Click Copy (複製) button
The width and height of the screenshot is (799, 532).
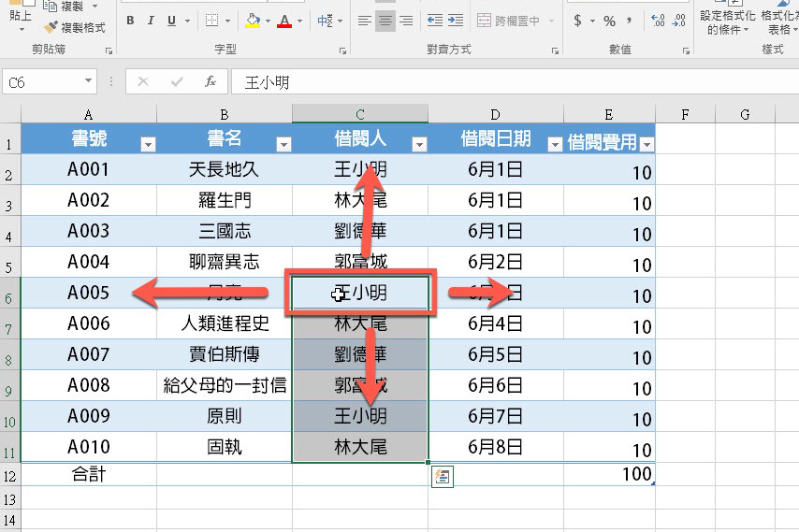coord(65,7)
